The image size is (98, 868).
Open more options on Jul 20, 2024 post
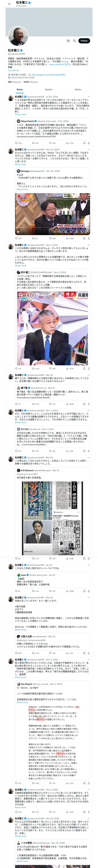coord(89,97)
